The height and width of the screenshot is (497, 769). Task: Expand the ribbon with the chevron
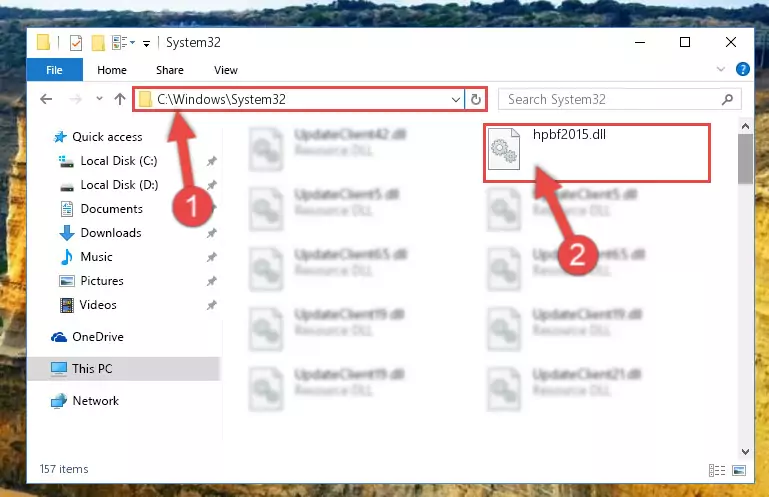point(720,69)
